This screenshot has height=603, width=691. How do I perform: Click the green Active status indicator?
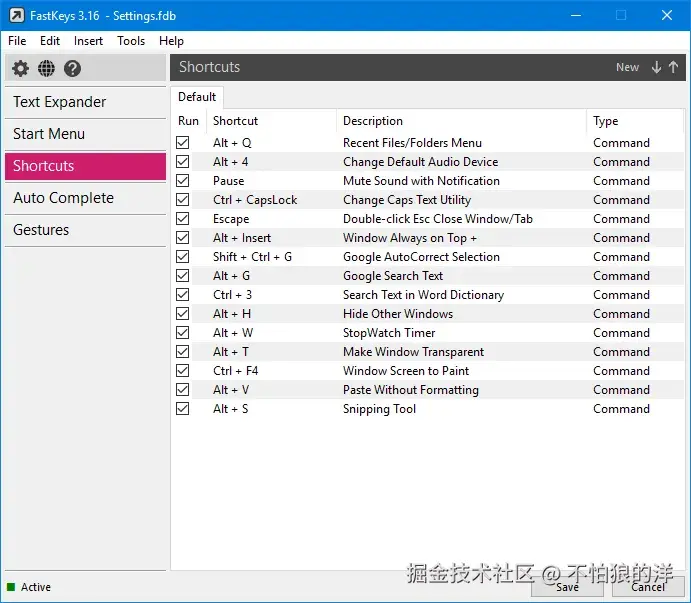tap(11, 587)
